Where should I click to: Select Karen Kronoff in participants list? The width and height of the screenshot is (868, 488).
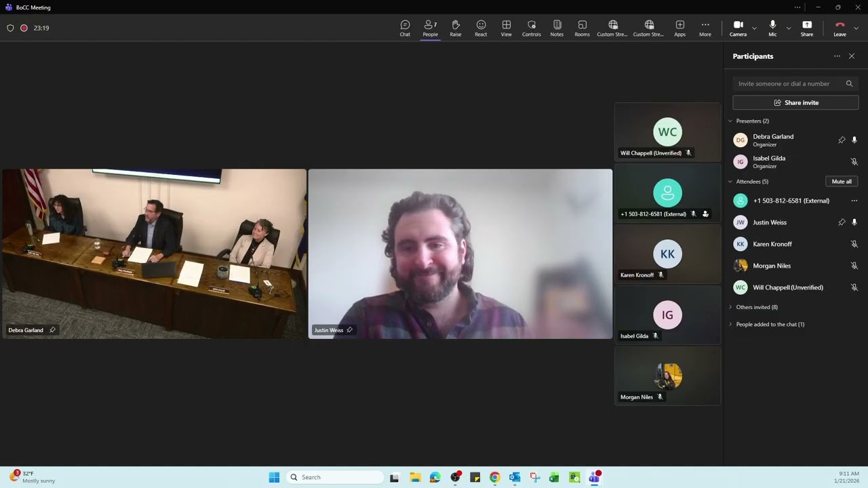click(795, 244)
